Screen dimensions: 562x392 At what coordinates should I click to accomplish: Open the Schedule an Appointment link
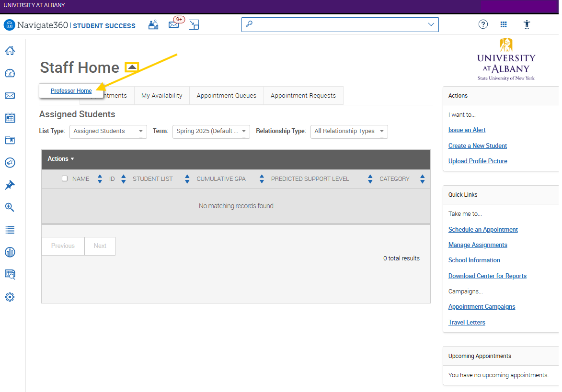483,230
